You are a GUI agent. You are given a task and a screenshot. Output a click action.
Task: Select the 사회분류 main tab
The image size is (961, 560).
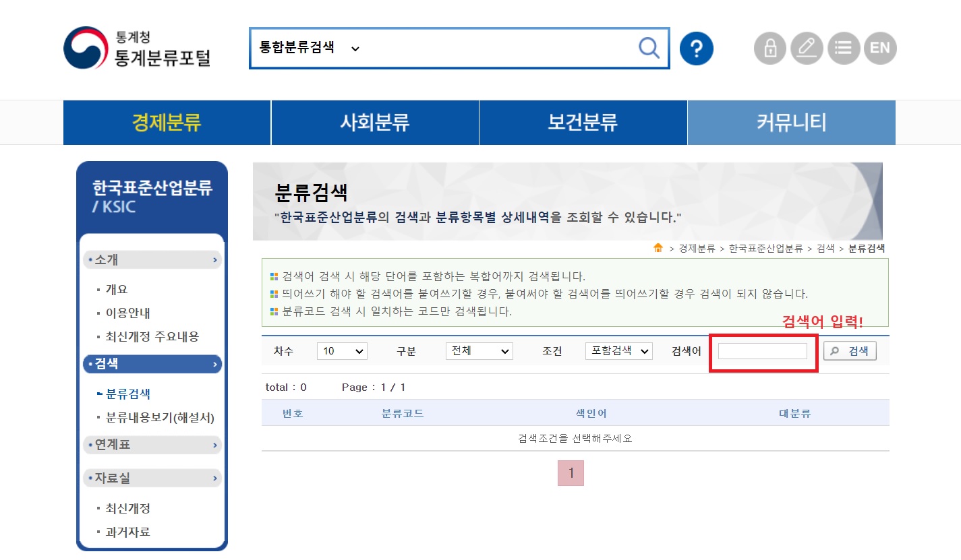(375, 123)
